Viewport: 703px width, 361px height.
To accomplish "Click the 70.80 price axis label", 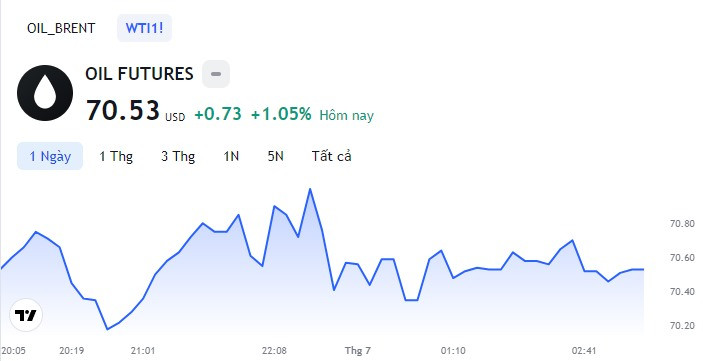I will point(682,224).
